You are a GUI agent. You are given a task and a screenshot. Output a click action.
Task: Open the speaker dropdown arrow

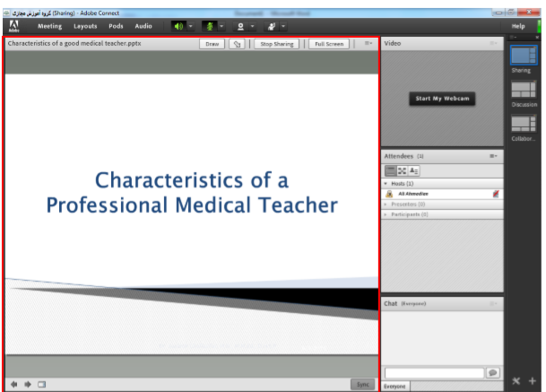pos(191,26)
